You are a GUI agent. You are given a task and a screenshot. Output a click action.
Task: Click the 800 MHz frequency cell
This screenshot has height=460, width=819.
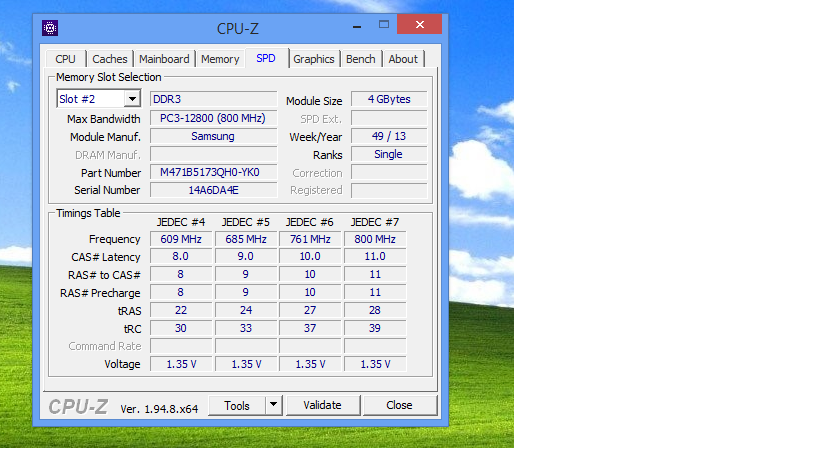click(375, 239)
